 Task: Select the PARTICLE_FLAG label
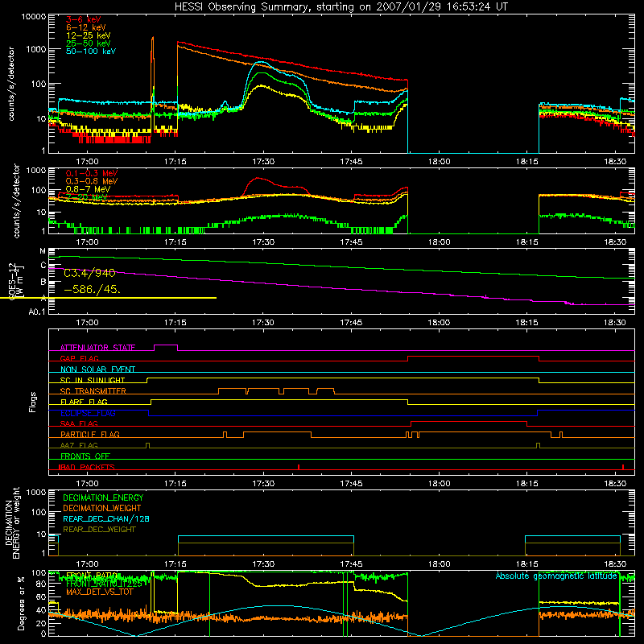pyautogui.click(x=90, y=435)
